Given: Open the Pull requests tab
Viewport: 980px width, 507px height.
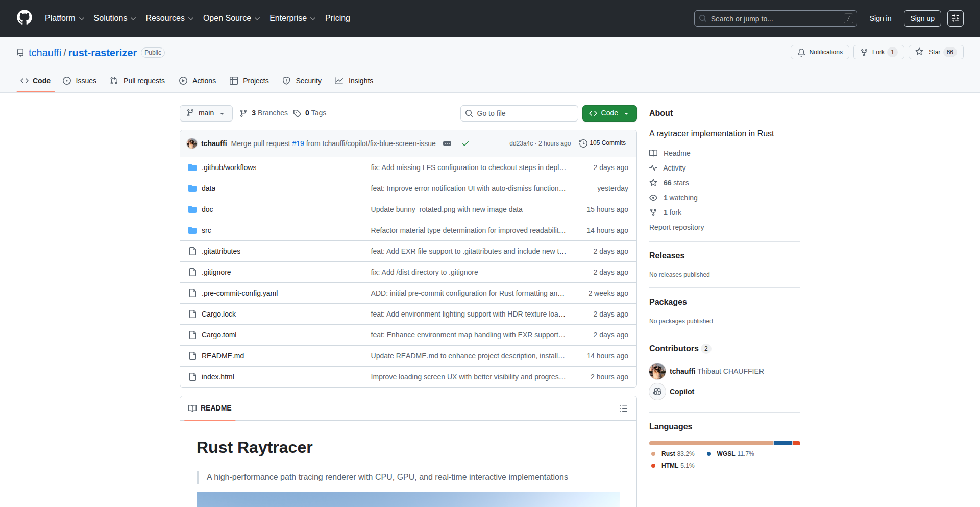Looking at the screenshot, I should click(137, 81).
